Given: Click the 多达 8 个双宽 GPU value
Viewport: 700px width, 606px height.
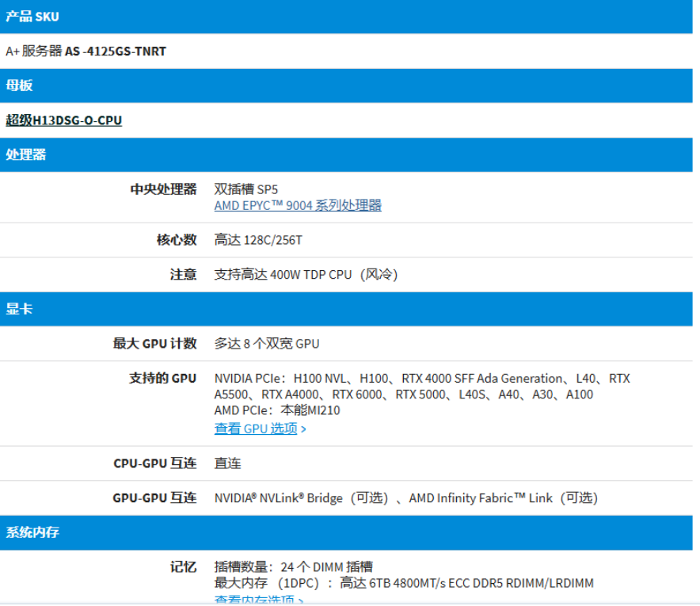Looking at the screenshot, I should pos(267,344).
